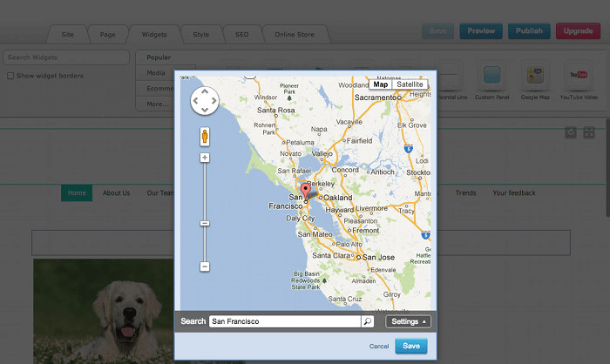Save the Google Map widget
The width and height of the screenshot is (610, 364).
411,346
